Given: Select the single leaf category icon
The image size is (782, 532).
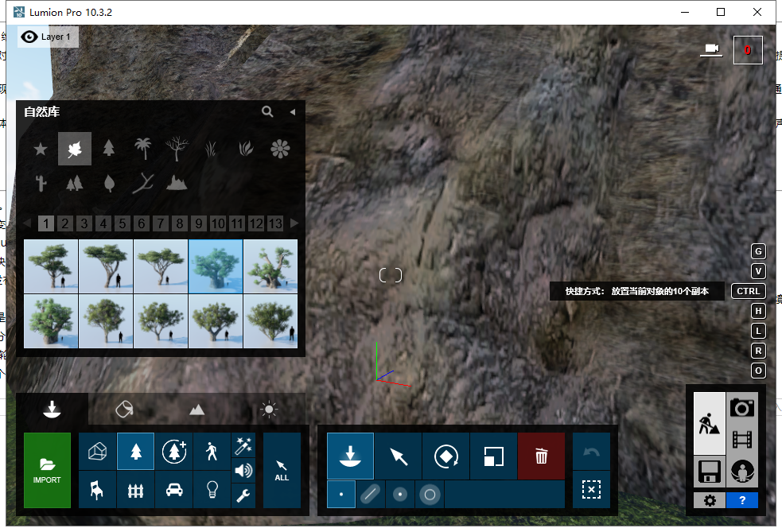Looking at the screenshot, I should coord(109,184).
